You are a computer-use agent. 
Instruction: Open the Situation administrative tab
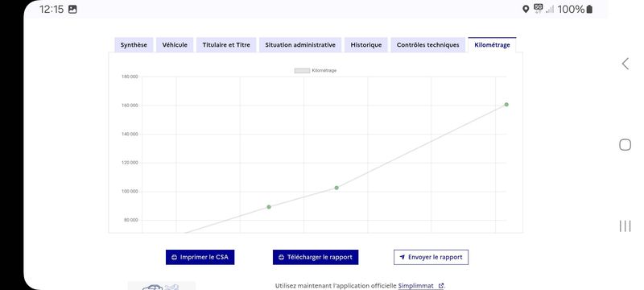coord(300,45)
